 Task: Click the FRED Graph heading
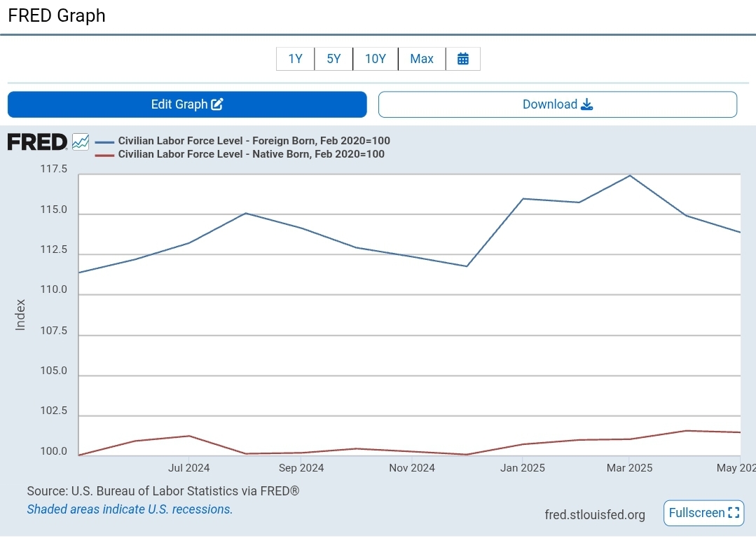[x=57, y=15]
